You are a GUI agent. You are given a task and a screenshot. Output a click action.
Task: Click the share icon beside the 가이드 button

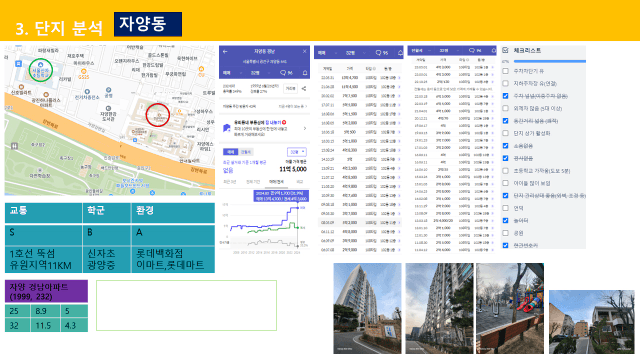[x=304, y=89]
